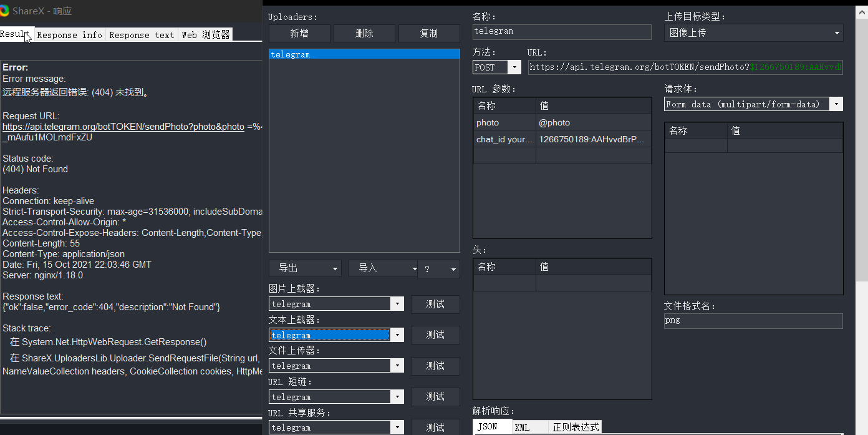
Task: Click the 文件格式名 png input field
Action: point(753,320)
